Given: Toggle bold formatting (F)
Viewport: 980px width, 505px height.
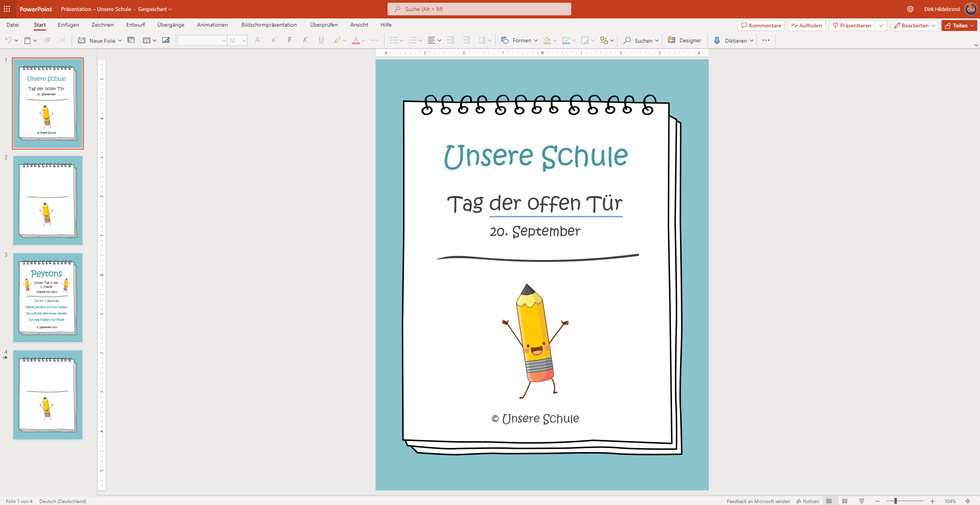Looking at the screenshot, I should coord(290,40).
